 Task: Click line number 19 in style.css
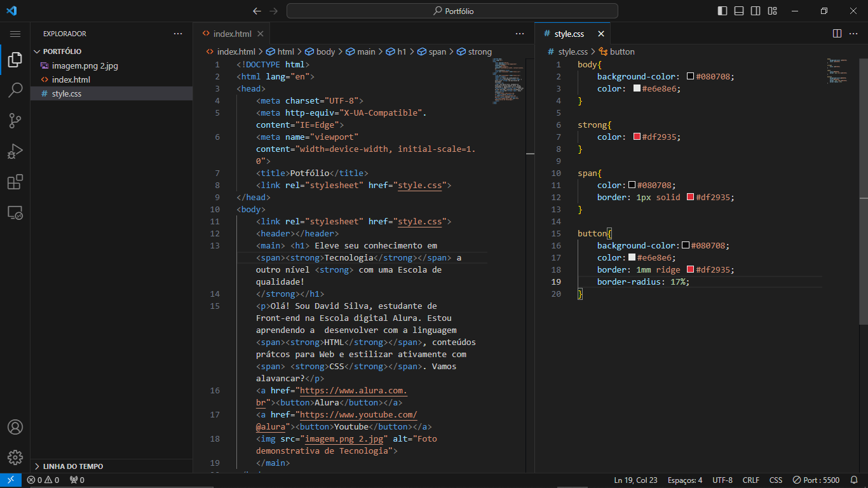click(557, 281)
